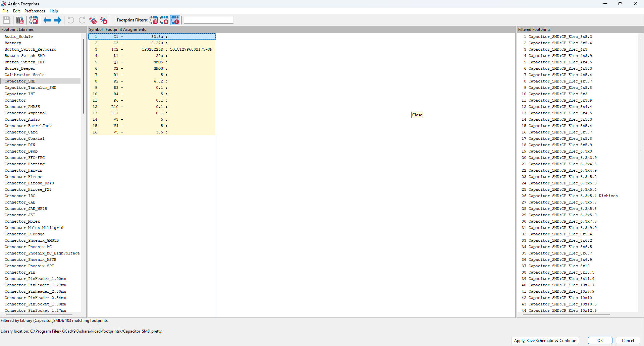Toggle filter by symbol's footprint filters
The width and height of the screenshot is (644, 346).
[154, 20]
